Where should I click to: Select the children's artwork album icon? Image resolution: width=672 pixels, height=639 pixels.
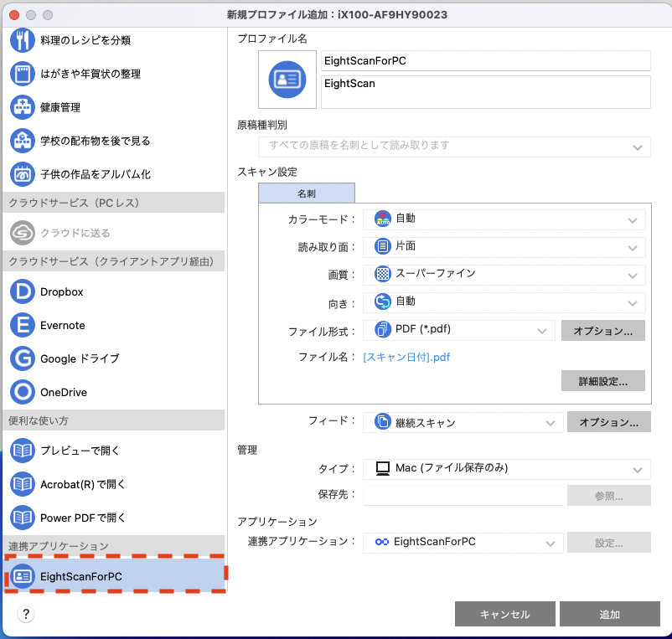pos(23,174)
